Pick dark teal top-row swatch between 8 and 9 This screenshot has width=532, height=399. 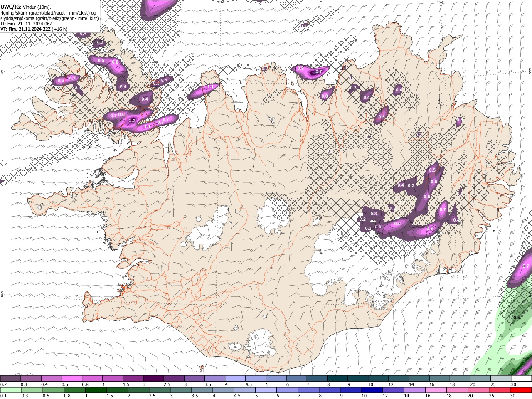click(x=337, y=379)
